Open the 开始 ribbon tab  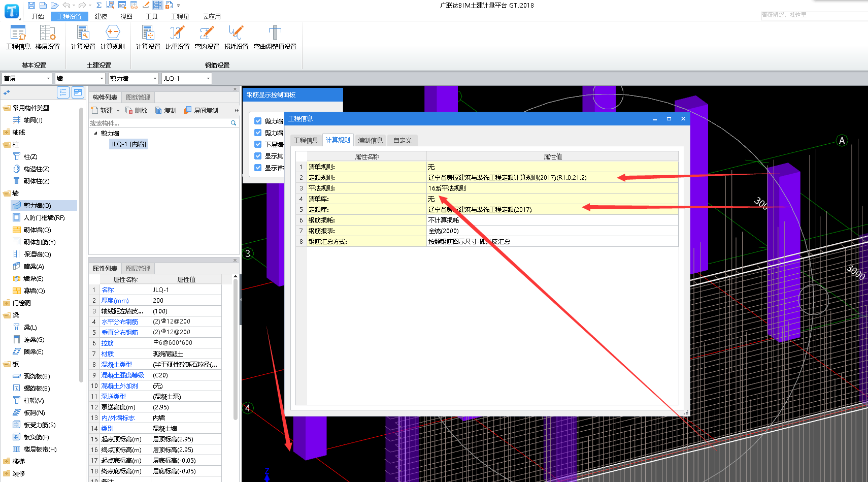[38, 16]
